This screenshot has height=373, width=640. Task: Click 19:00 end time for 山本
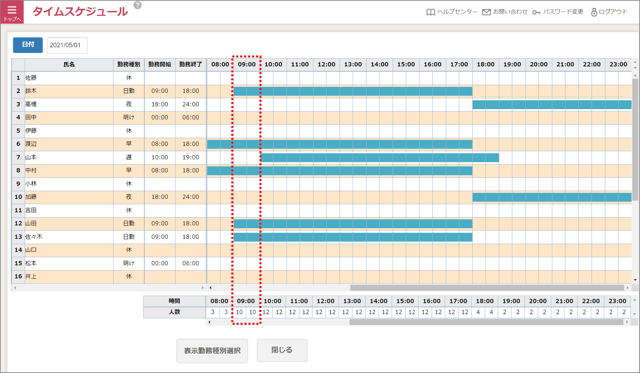(x=191, y=157)
